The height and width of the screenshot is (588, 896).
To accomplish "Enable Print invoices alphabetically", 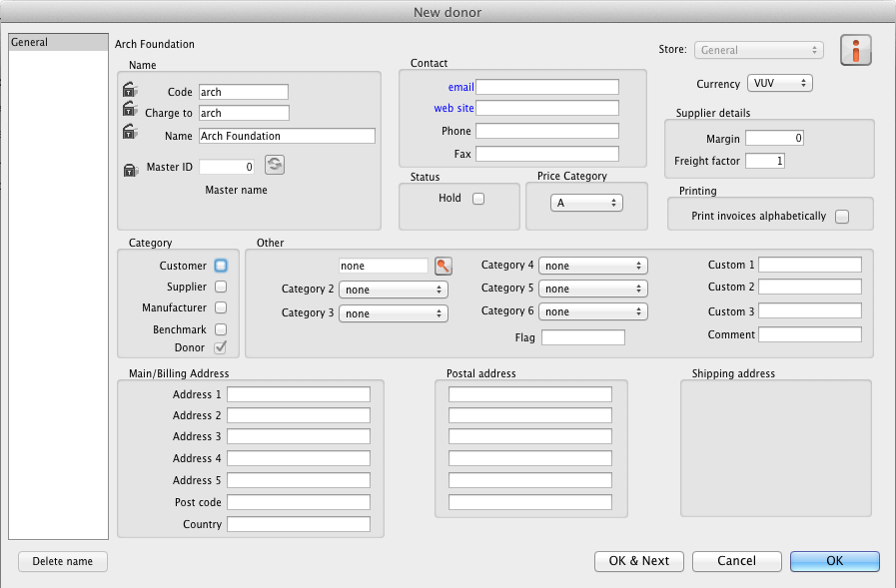I will pos(842,217).
